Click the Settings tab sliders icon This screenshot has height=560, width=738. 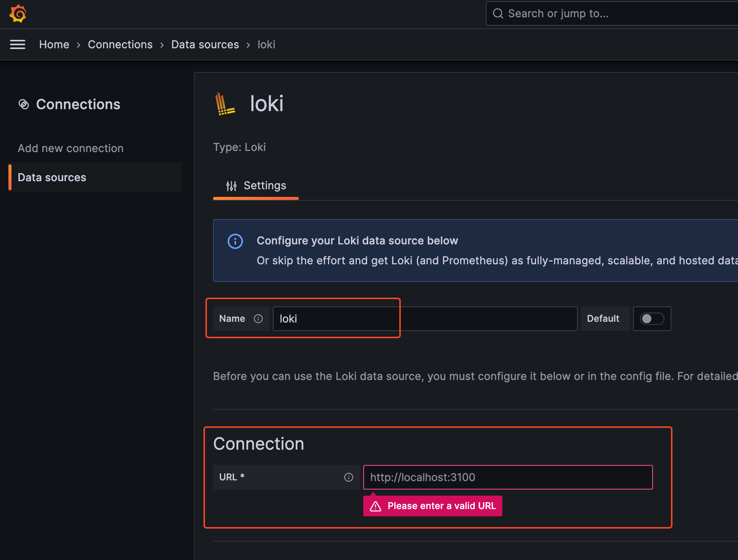[231, 186]
